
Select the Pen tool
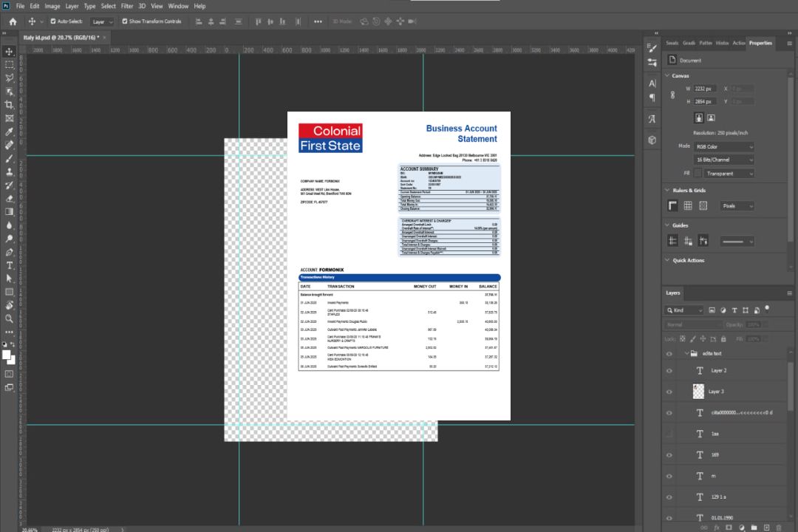[x=9, y=252]
